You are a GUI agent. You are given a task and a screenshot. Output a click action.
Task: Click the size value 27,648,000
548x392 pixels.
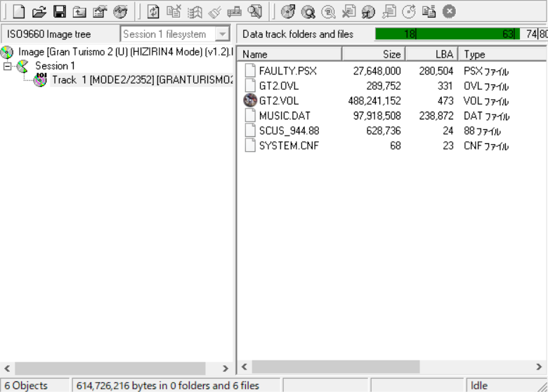(377, 71)
